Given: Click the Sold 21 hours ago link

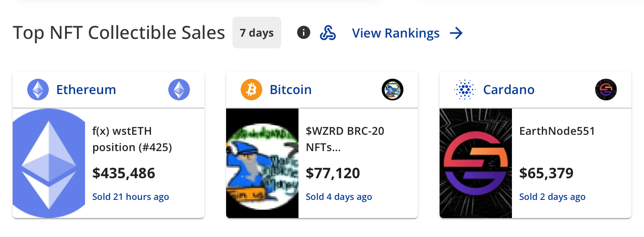Looking at the screenshot, I should click(131, 197).
